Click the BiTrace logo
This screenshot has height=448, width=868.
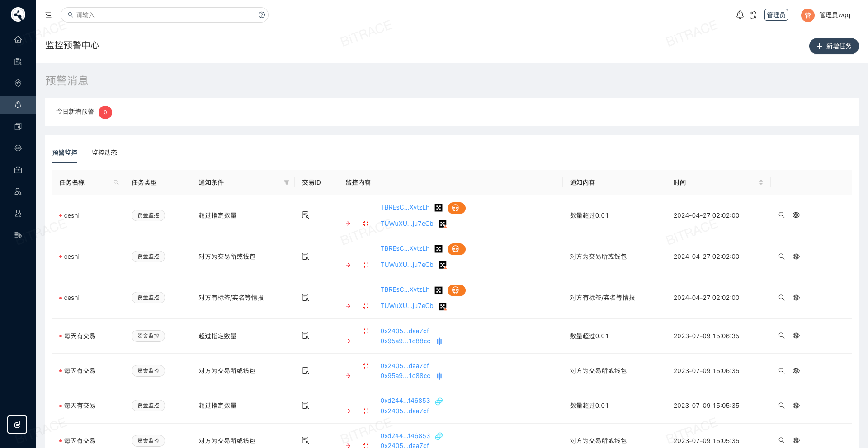(18, 14)
